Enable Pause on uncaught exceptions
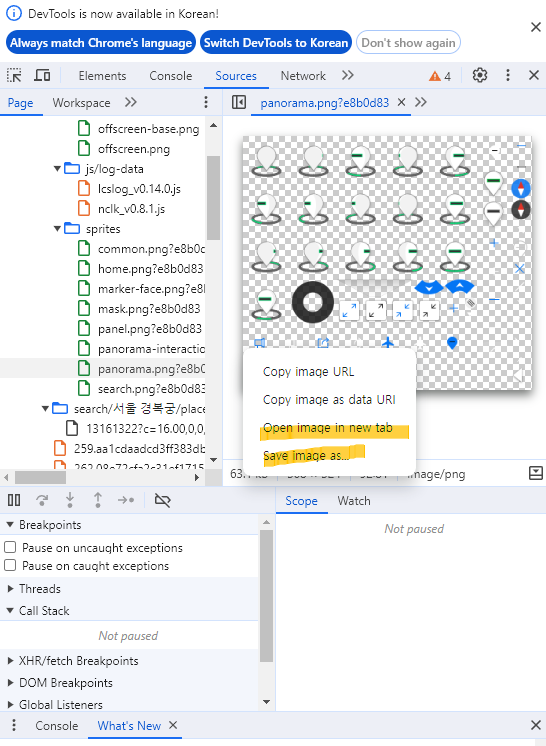The image size is (546, 746). 10,547
